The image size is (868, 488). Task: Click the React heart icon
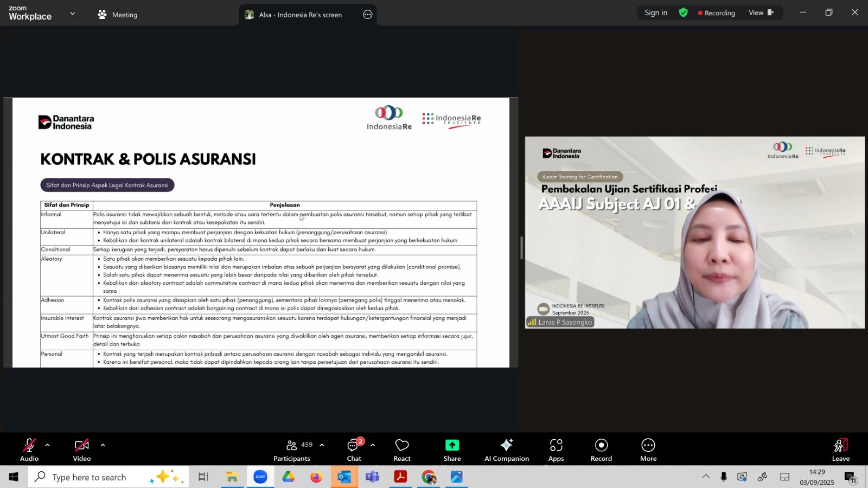click(x=402, y=450)
